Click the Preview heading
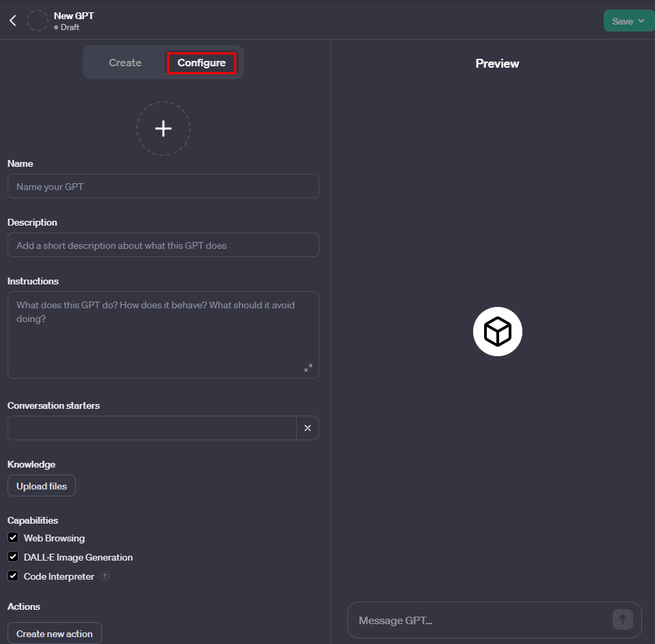The width and height of the screenshot is (655, 644). (497, 64)
